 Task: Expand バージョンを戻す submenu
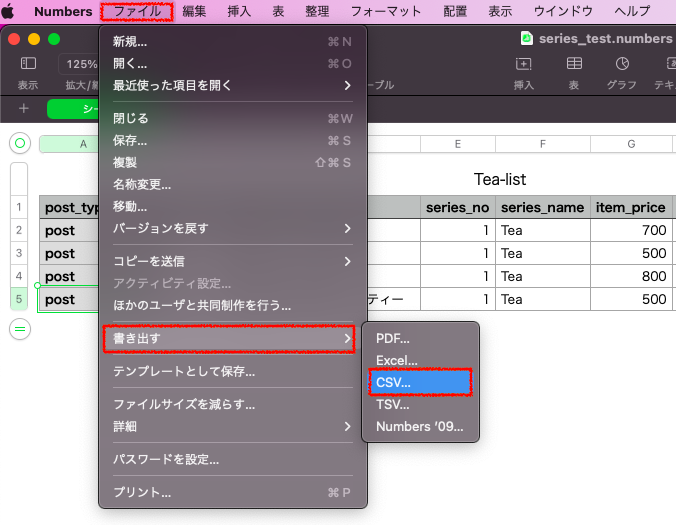click(x=233, y=228)
